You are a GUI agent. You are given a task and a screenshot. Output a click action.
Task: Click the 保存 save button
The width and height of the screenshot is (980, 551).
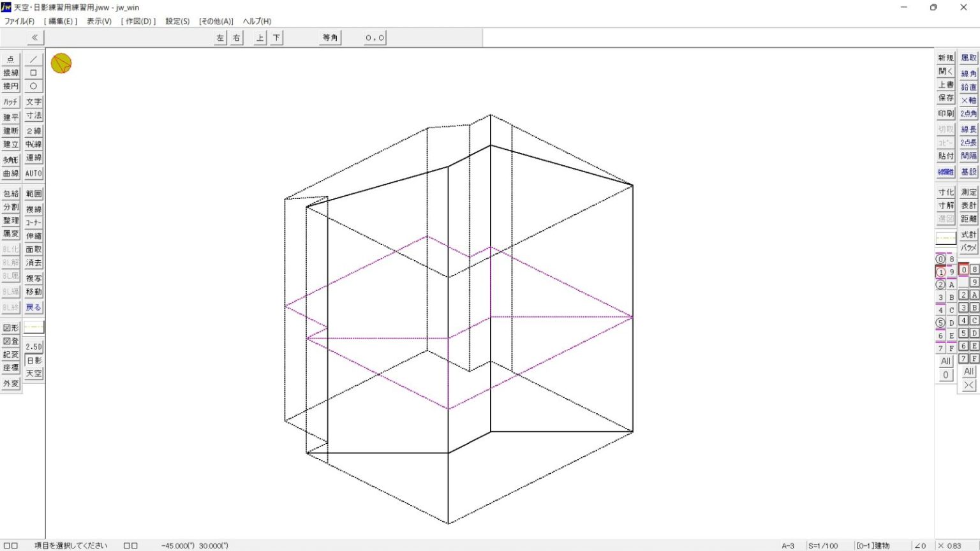point(946,98)
